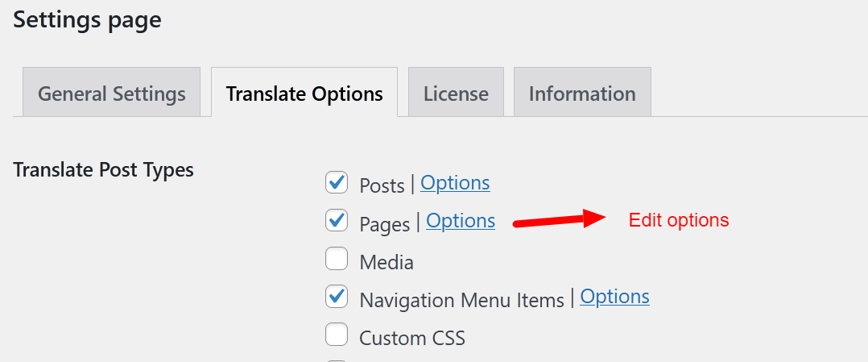Screen dimensions: 868x362
Task: Click the Navigation Menu Items label
Action: point(461,300)
